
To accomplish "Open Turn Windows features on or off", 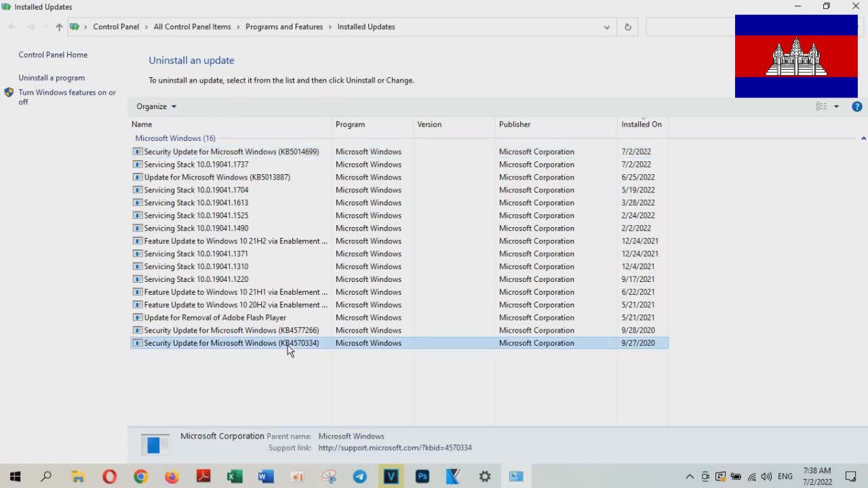I will 67,97.
